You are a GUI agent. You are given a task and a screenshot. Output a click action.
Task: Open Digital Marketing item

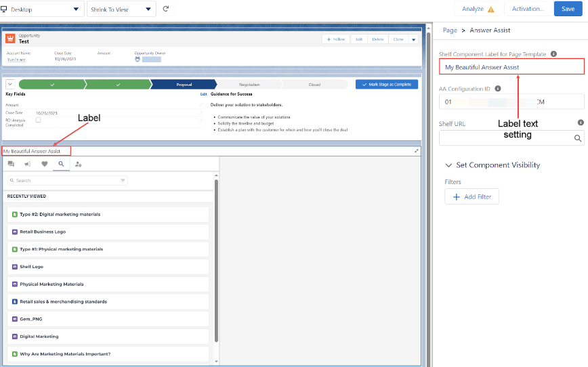pyautogui.click(x=108, y=337)
